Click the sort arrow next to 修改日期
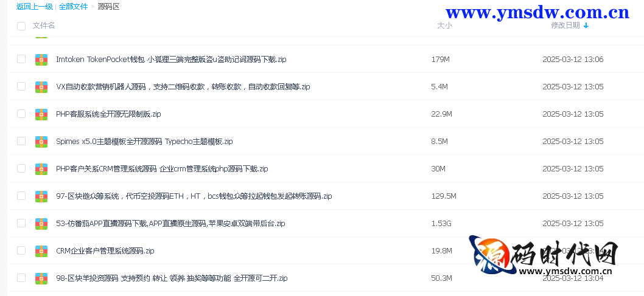644x296 pixels. (x=586, y=26)
